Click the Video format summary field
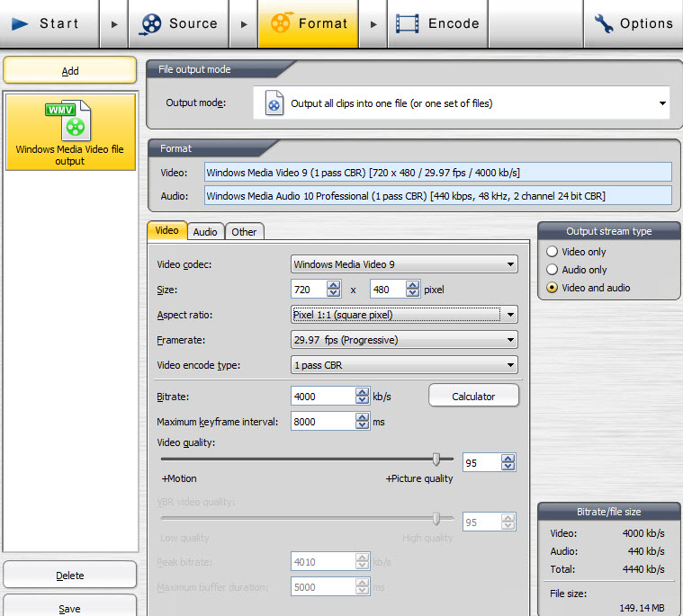 point(437,173)
